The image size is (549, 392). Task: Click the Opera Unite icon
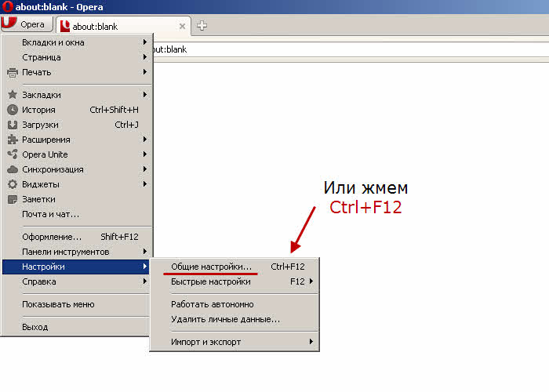(x=12, y=154)
